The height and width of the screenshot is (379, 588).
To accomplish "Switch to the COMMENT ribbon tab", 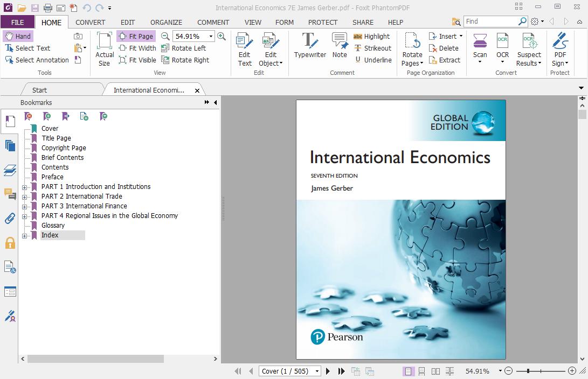I will 213,23.
